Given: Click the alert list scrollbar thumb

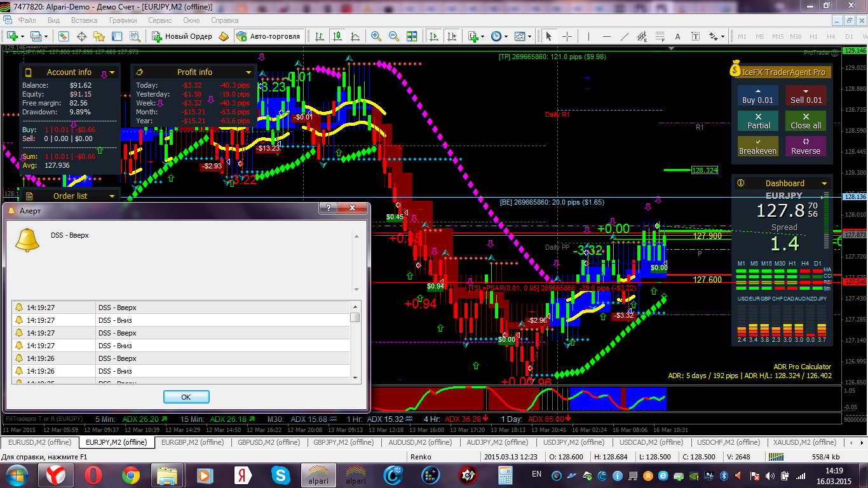Looking at the screenshot, I should click(x=355, y=316).
